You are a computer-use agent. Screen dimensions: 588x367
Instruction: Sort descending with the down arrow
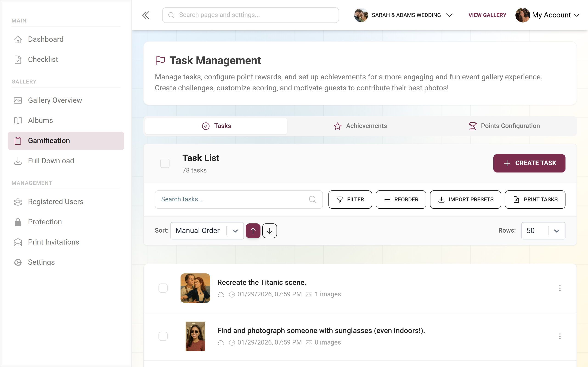click(x=269, y=231)
